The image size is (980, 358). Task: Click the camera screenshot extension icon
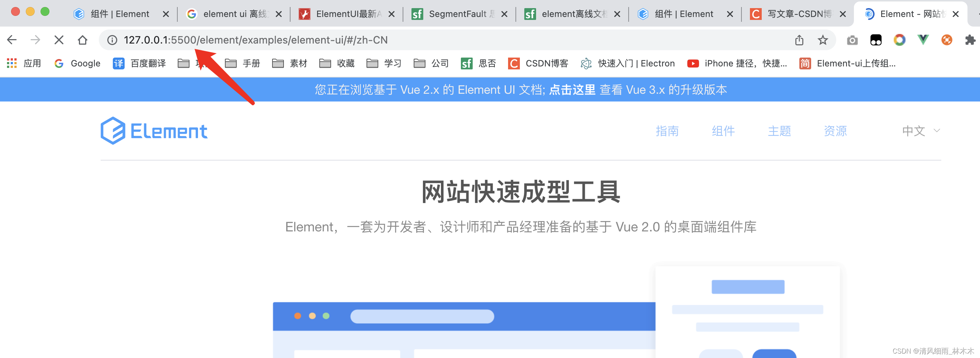(x=852, y=40)
